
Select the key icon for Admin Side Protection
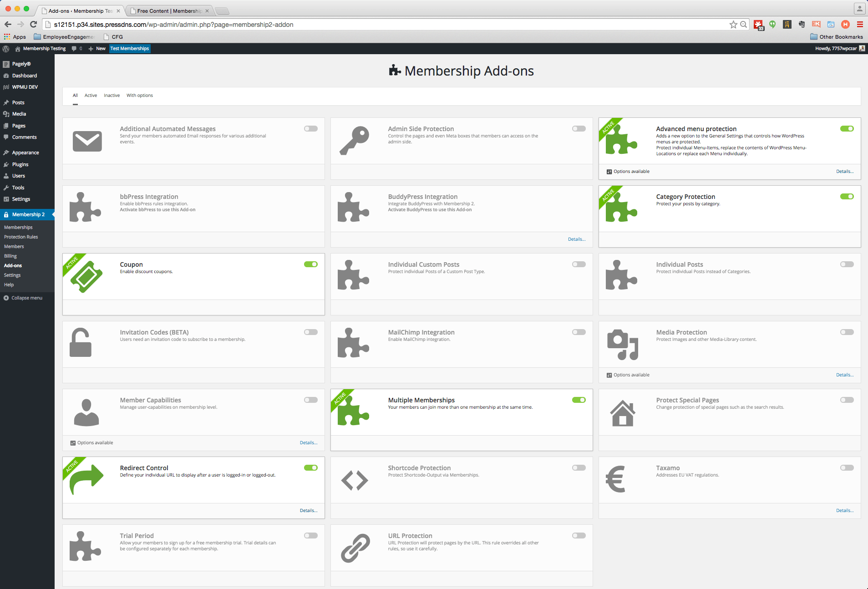pos(355,140)
